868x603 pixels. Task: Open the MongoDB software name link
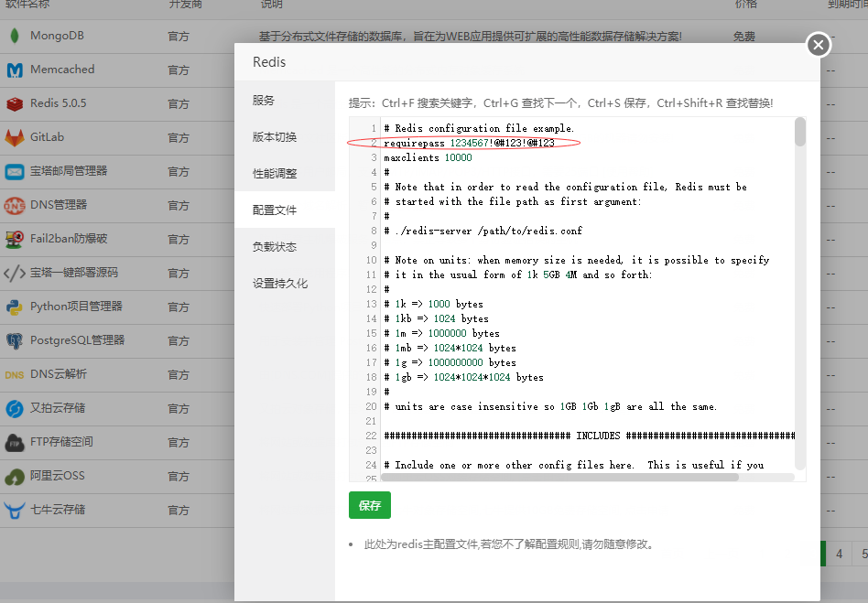(57, 36)
